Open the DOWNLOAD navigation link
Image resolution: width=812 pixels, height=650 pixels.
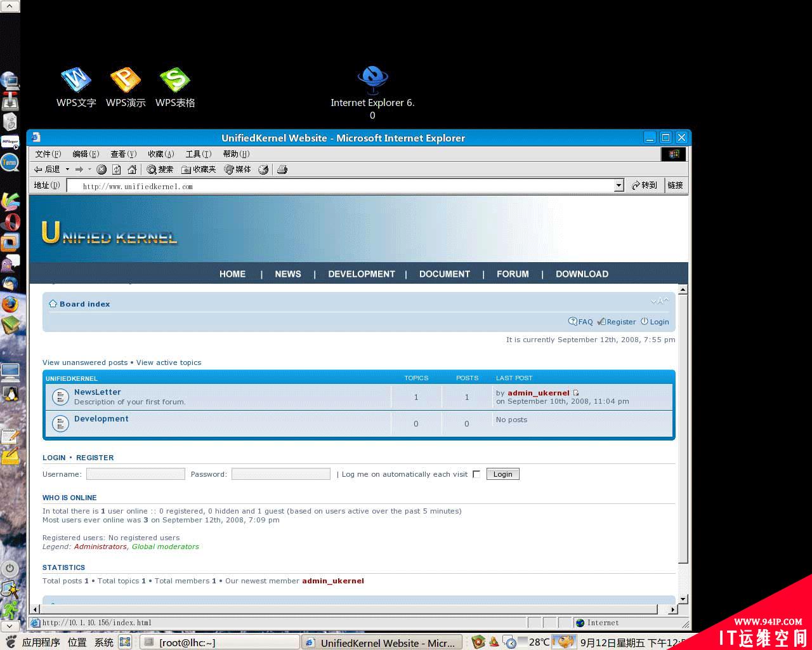tap(582, 274)
